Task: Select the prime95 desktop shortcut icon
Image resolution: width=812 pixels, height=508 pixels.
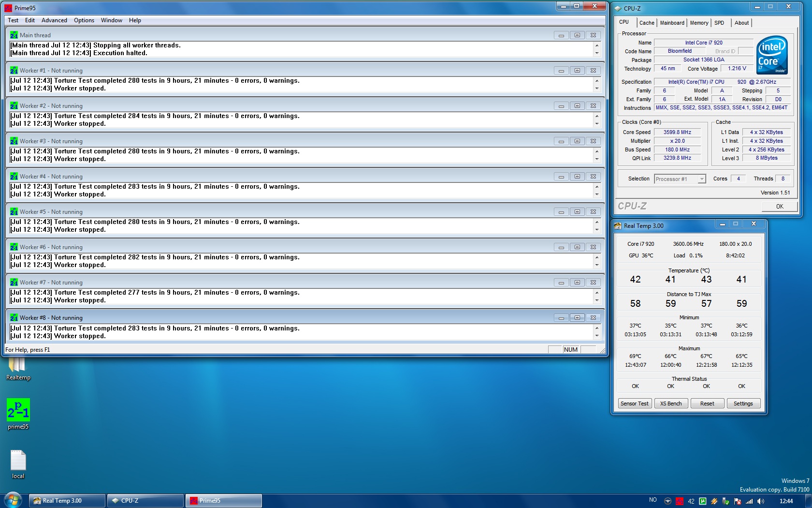Action: click(x=18, y=414)
